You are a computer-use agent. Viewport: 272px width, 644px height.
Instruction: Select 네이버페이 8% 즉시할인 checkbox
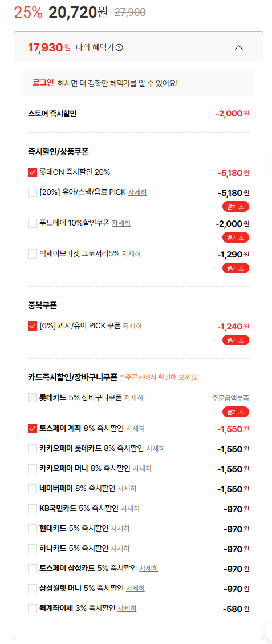coord(33,489)
